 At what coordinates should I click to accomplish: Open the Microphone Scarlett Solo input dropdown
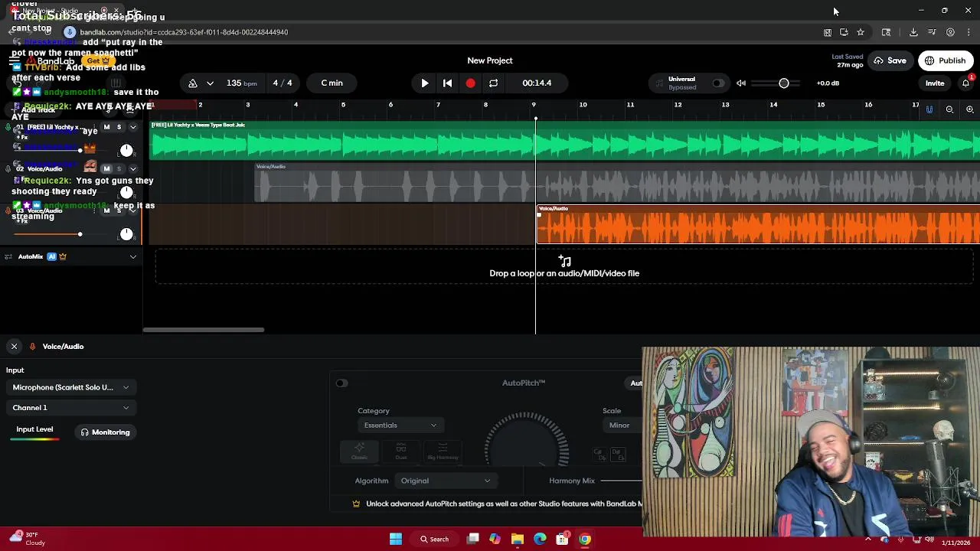[x=70, y=387]
